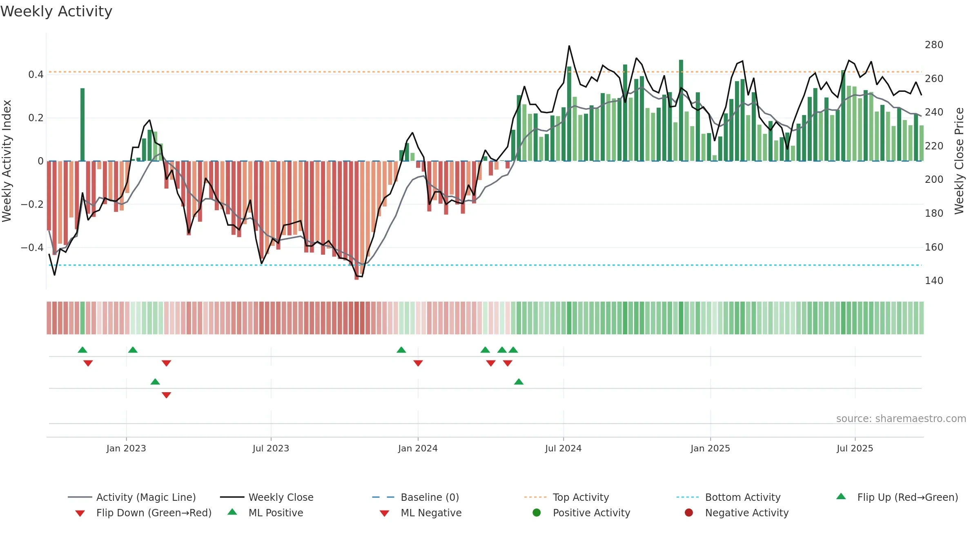Click the orange dotted Top Activity line
980x551 pixels.
[x=485, y=72]
